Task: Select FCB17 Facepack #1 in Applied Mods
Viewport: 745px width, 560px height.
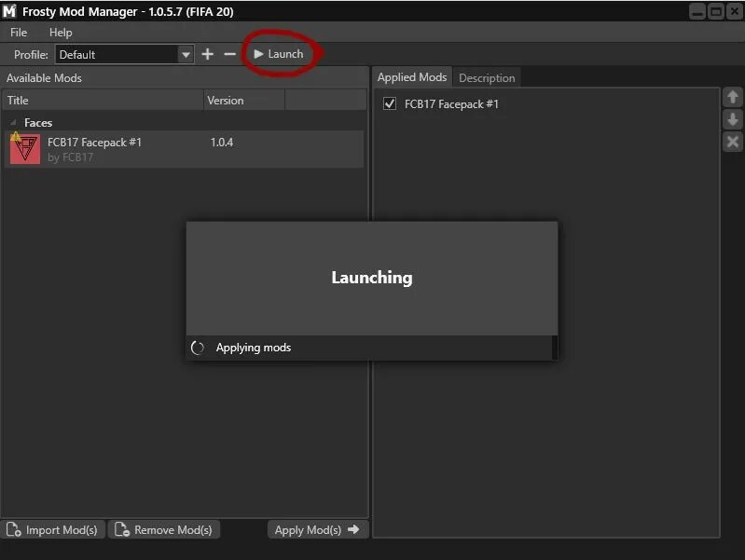Action: (451, 104)
